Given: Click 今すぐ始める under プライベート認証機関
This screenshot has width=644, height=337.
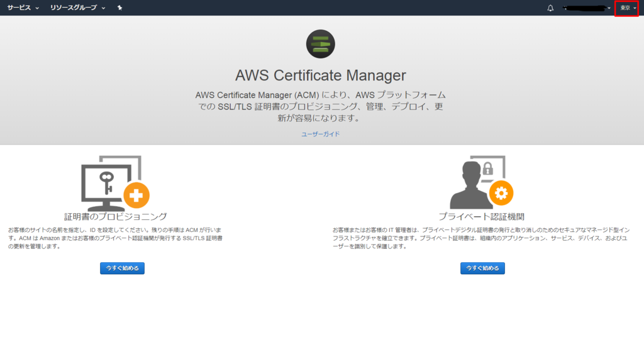Looking at the screenshot, I should (x=482, y=268).
